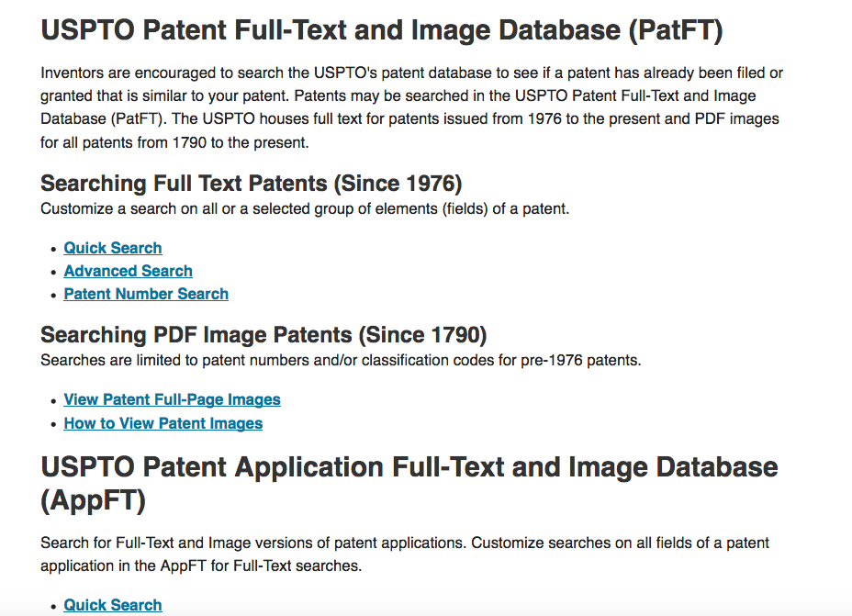Click the paragraph beginning Search for Full-Text and Image
The image size is (852, 616).
tap(405, 554)
